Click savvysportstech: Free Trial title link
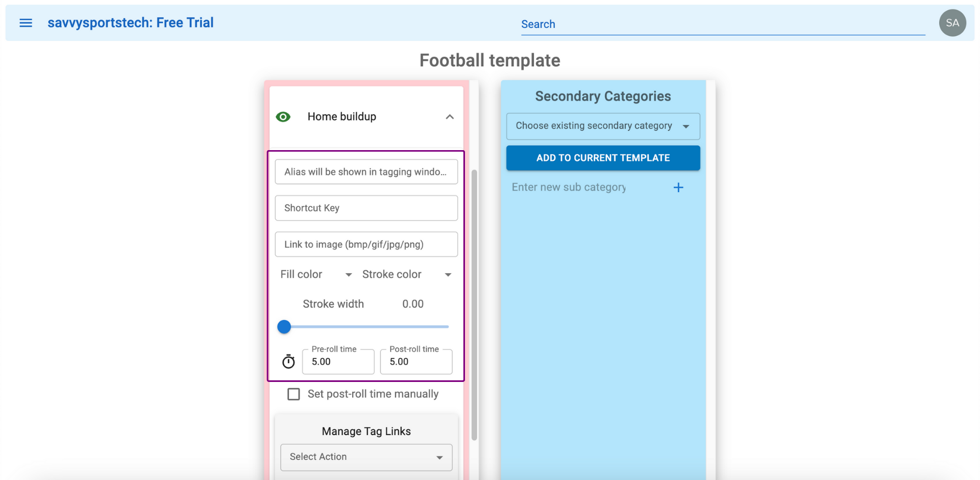 (x=131, y=22)
